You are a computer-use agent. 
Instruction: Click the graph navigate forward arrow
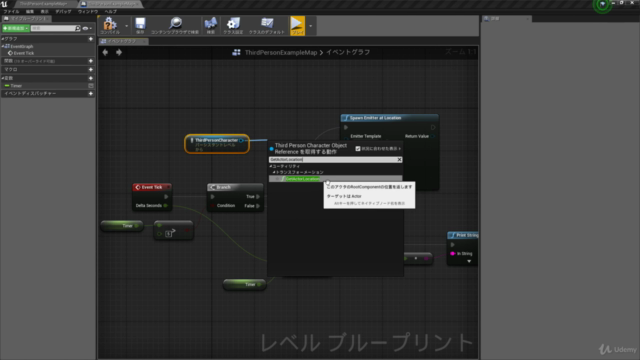[x=119, y=52]
